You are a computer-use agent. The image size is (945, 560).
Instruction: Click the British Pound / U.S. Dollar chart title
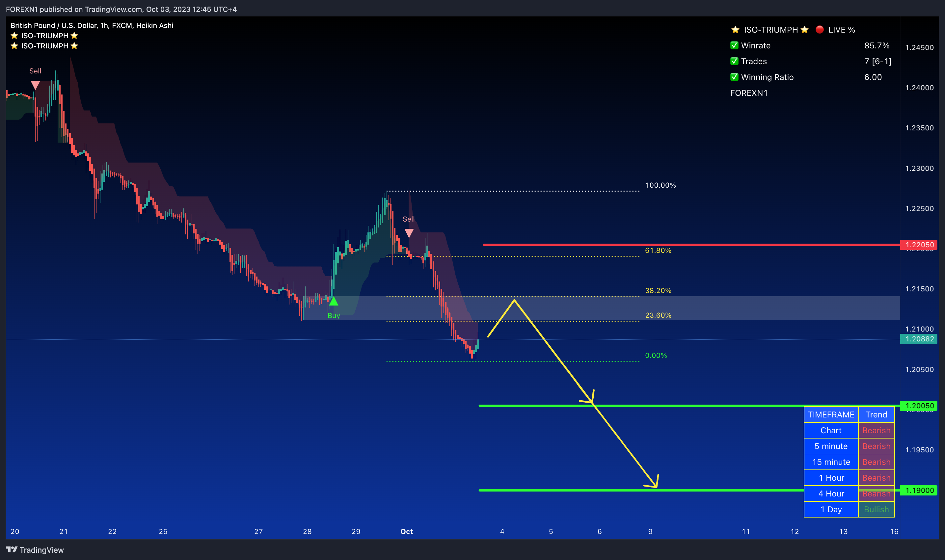pyautogui.click(x=92, y=25)
